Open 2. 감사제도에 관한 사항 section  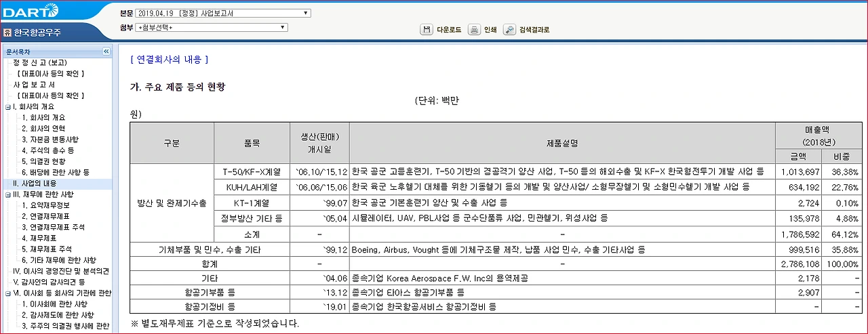[58, 315]
